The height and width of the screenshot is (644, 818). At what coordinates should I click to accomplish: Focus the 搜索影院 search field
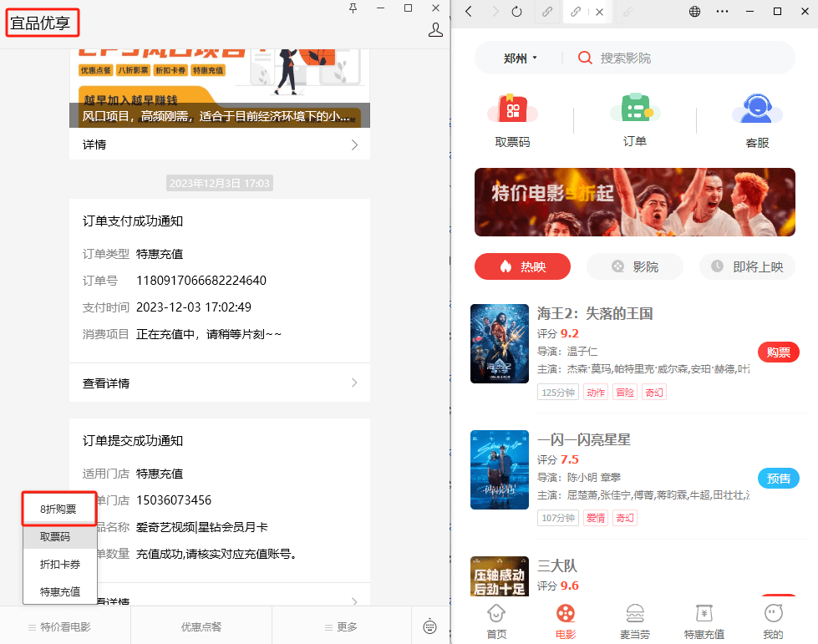click(625, 58)
